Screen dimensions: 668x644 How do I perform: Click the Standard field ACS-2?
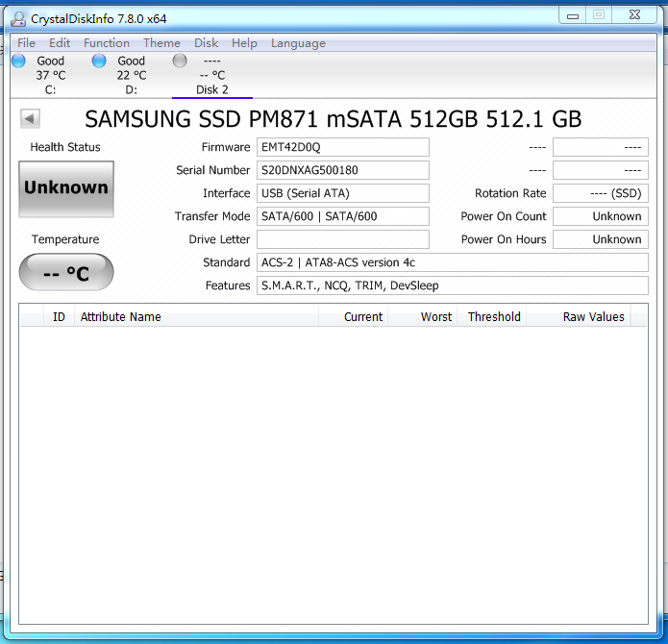point(452,262)
